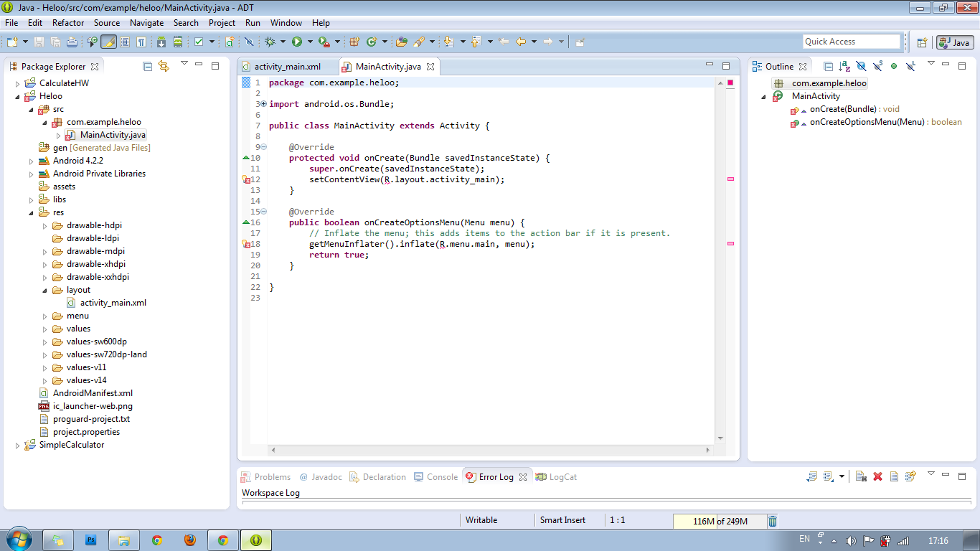Collapse the Heloo project
The image size is (980, 551).
[18, 96]
